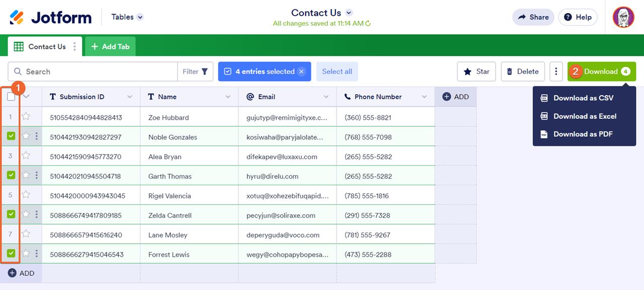Open the three-dot menu on Noble Gonzales's row
The width and height of the screenshot is (644, 290).
point(37,136)
